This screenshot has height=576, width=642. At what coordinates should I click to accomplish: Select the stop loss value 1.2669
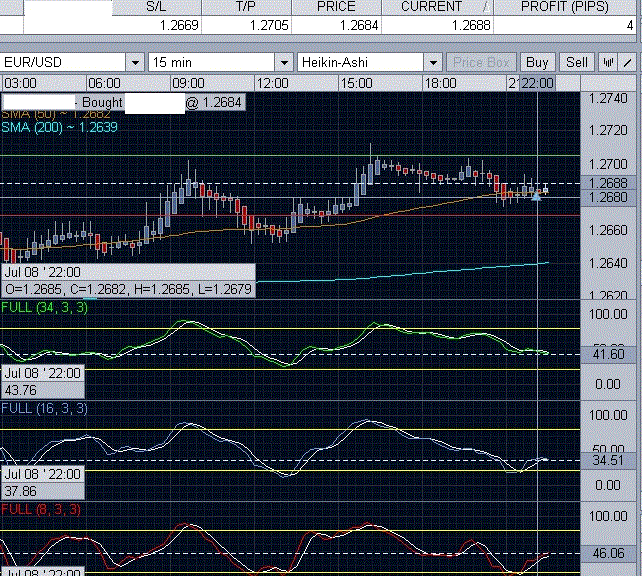point(179,25)
